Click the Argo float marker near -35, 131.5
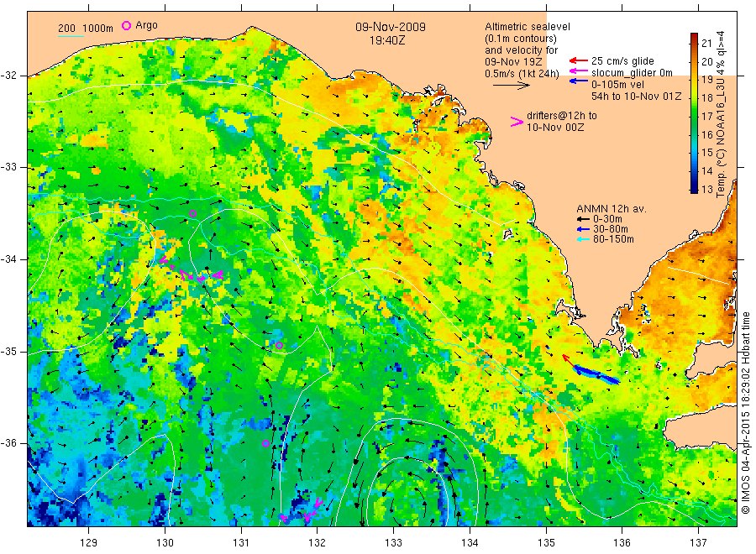 coord(279,345)
